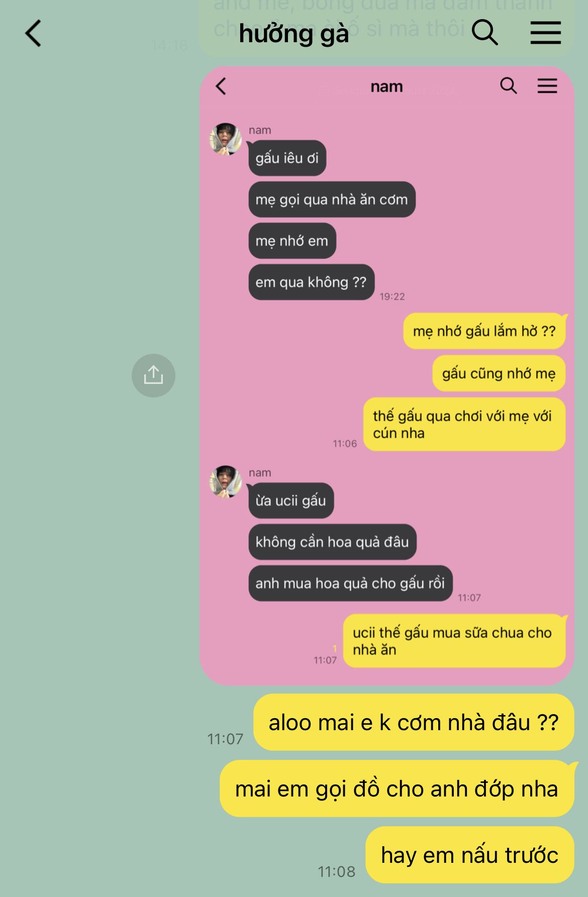The image size is (588, 897).
Task: Tap the không cần hoa quả đâu bubble
Action: [332, 542]
